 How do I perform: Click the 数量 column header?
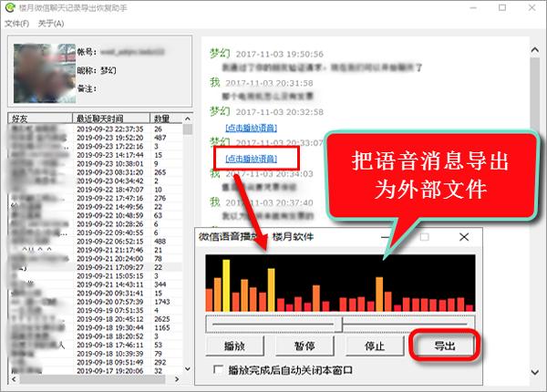pos(166,119)
